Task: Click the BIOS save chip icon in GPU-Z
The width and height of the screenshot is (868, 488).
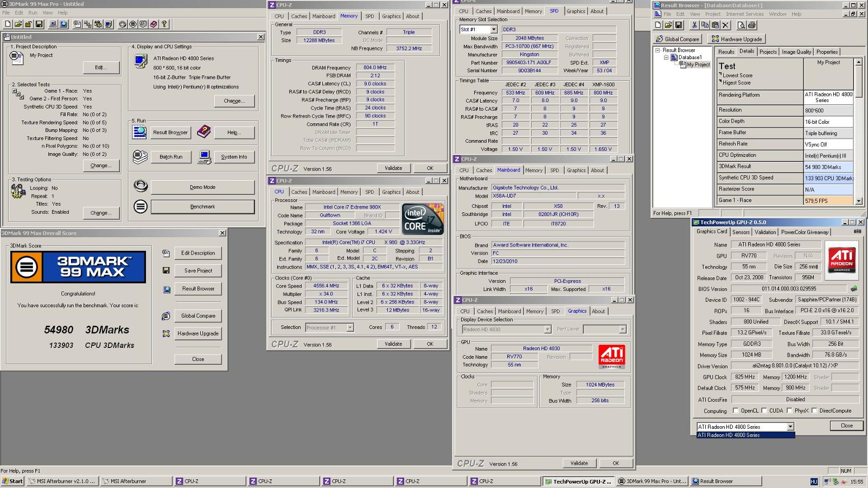Action: (854, 289)
